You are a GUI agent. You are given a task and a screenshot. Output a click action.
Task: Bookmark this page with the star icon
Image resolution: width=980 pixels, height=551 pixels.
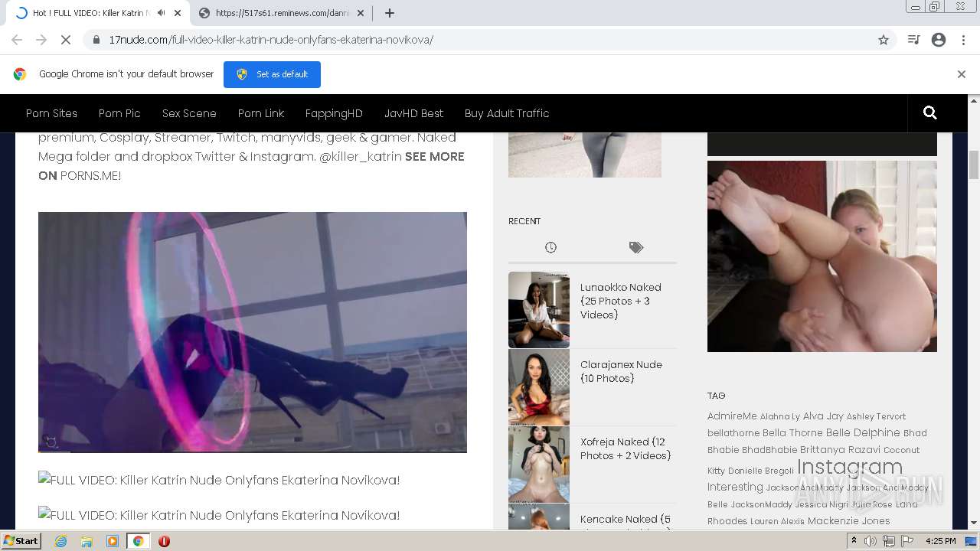[x=884, y=40]
